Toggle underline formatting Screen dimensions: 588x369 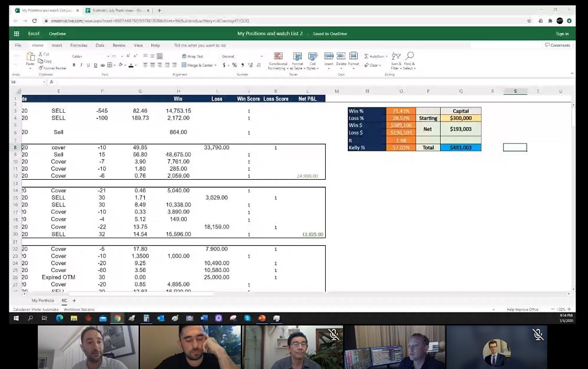coord(88,66)
